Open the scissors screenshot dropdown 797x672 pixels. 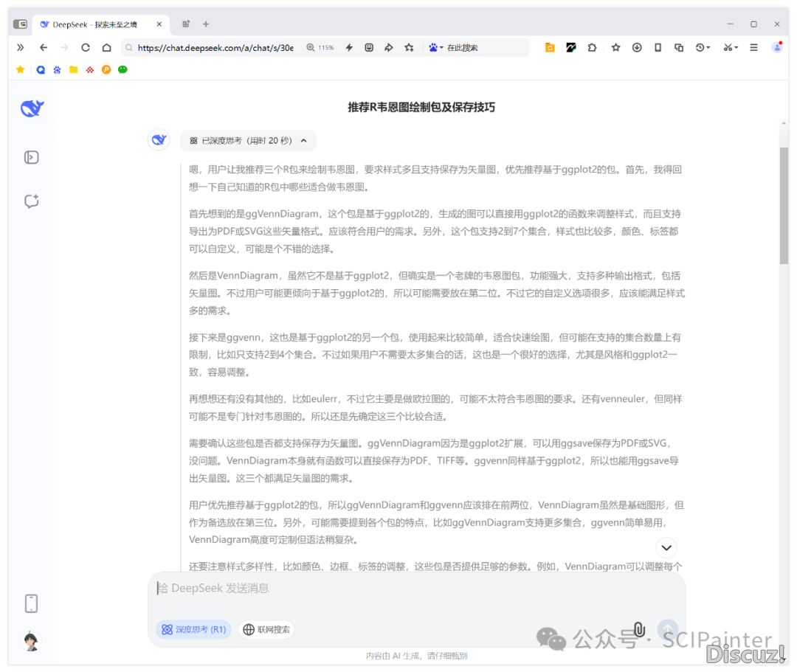point(731,48)
